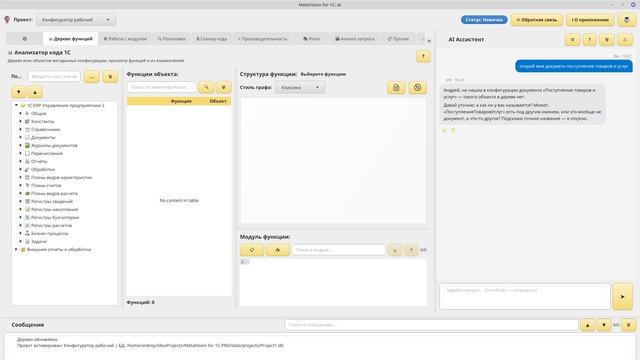Open the Проект dropdown Конфигуратор рабочий
The width and height of the screenshot is (640, 360).
(x=76, y=20)
